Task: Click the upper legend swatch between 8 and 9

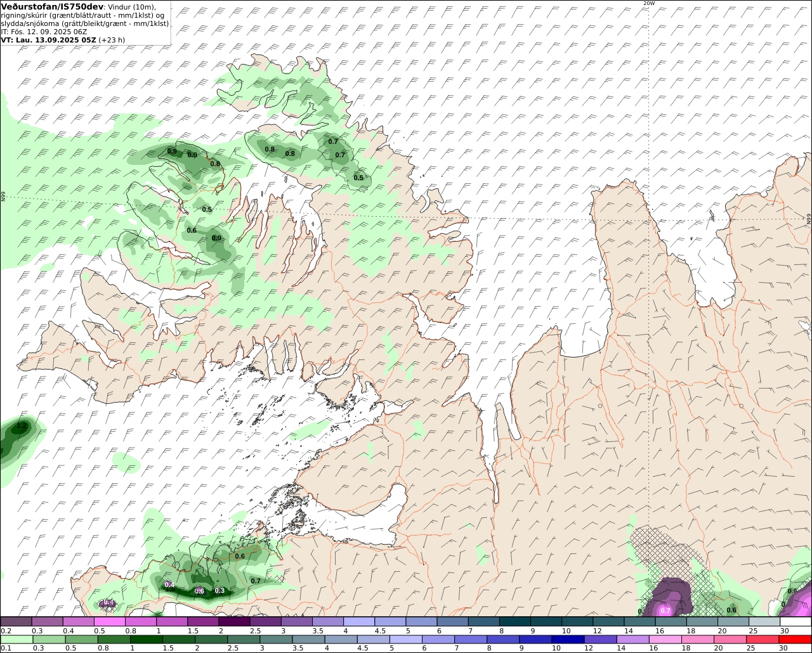Action: (515, 621)
